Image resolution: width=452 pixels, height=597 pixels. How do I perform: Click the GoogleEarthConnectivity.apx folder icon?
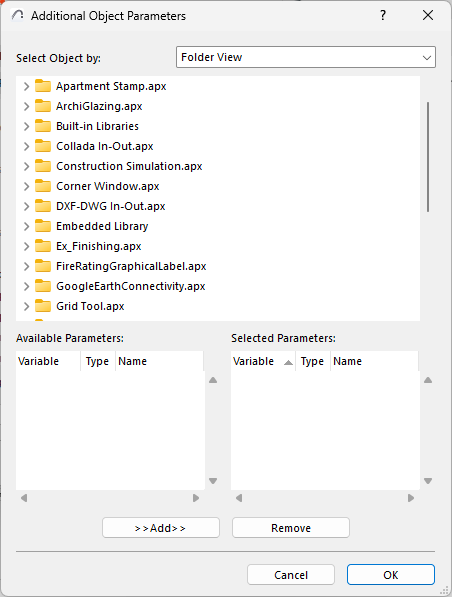(x=43, y=286)
